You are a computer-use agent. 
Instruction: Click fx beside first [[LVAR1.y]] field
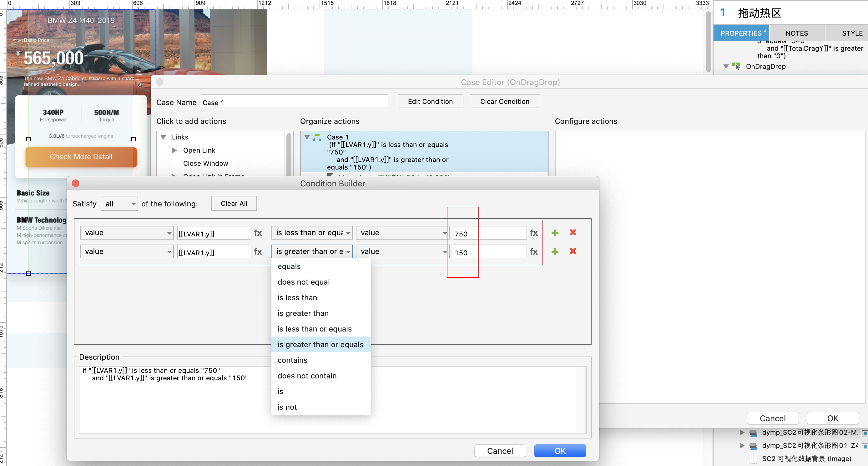258,233
